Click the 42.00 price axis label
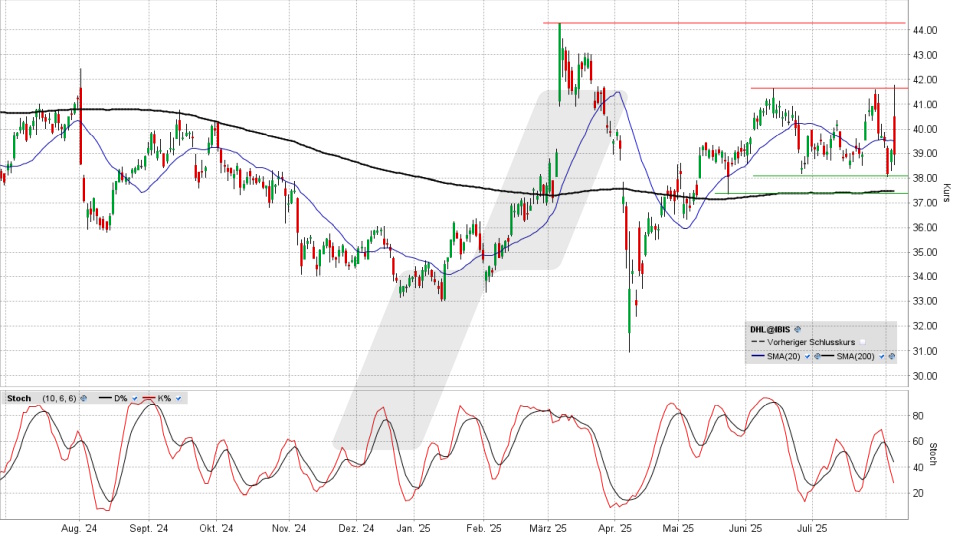Screen dimensions: 960x540 [x=924, y=80]
